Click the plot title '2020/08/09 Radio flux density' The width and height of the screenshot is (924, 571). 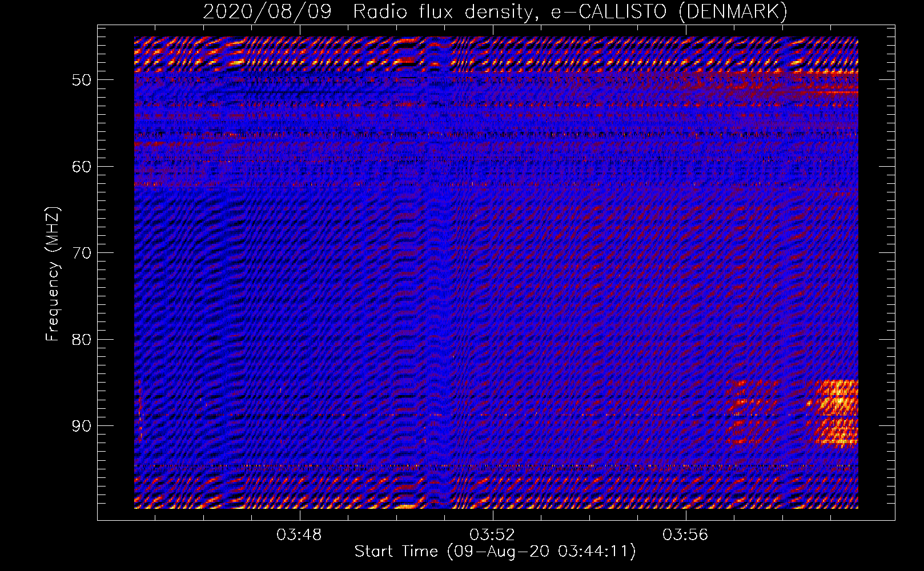click(495, 11)
